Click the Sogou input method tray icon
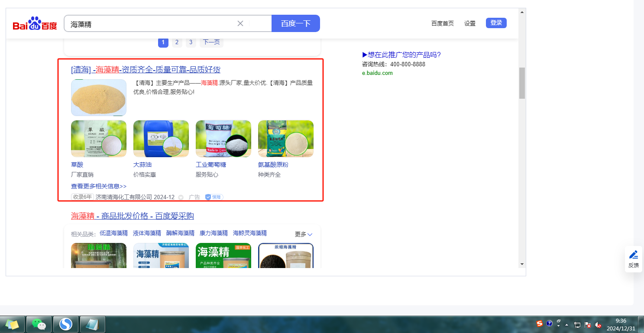644x333 pixels. [540, 323]
